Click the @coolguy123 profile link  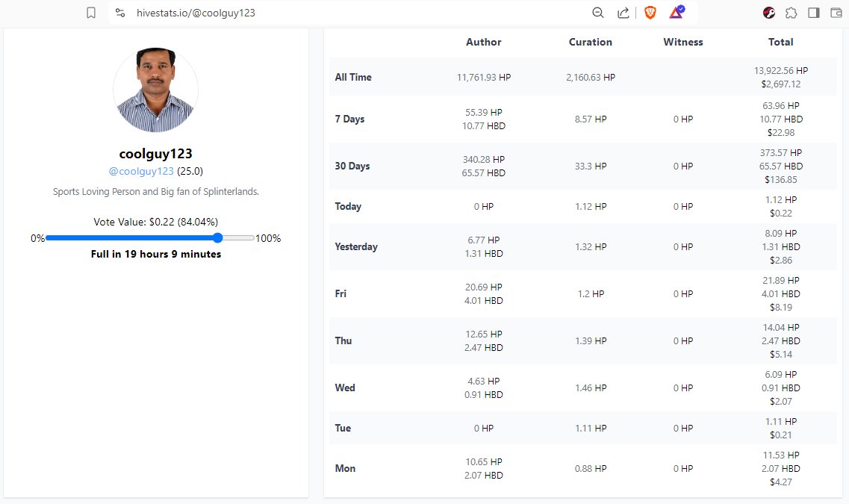[141, 171]
